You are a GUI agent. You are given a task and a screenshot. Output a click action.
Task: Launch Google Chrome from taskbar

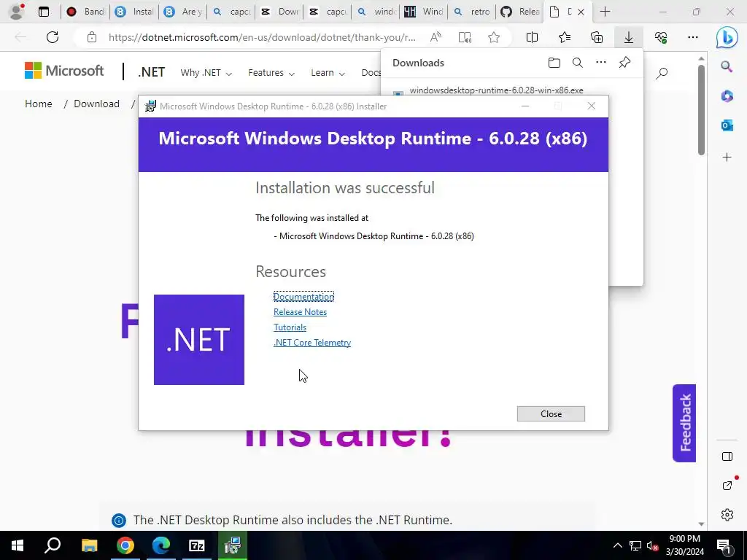click(x=125, y=545)
